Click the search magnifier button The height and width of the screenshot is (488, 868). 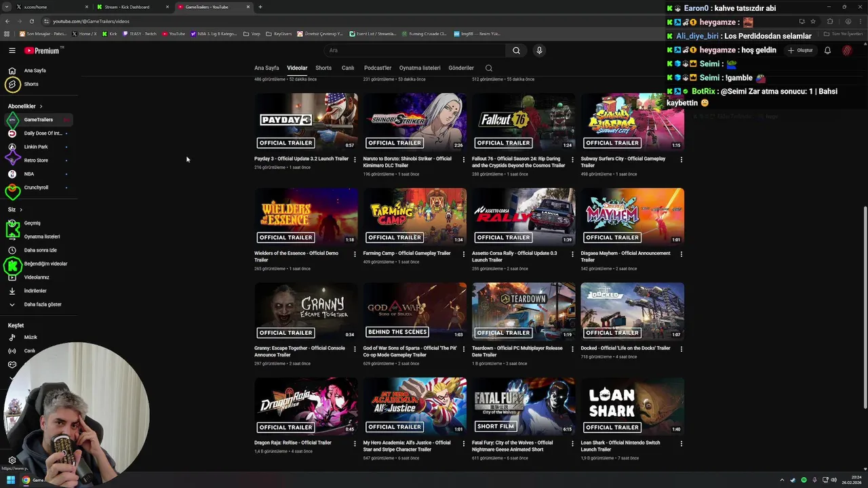[516, 50]
